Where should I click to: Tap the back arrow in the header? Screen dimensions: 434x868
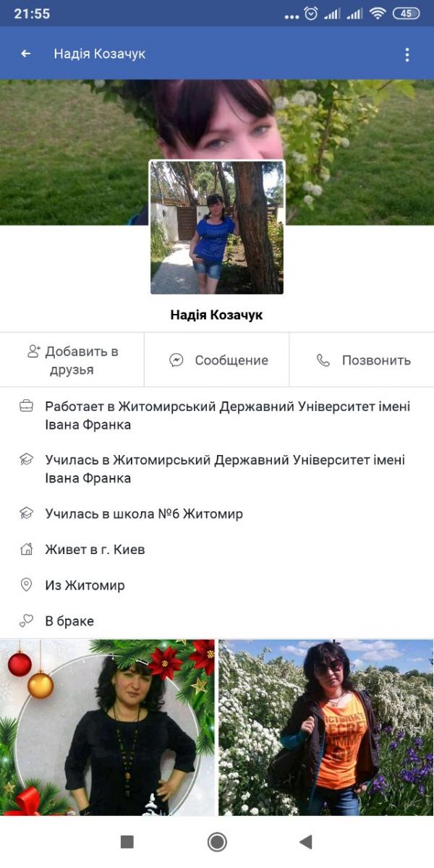(26, 54)
